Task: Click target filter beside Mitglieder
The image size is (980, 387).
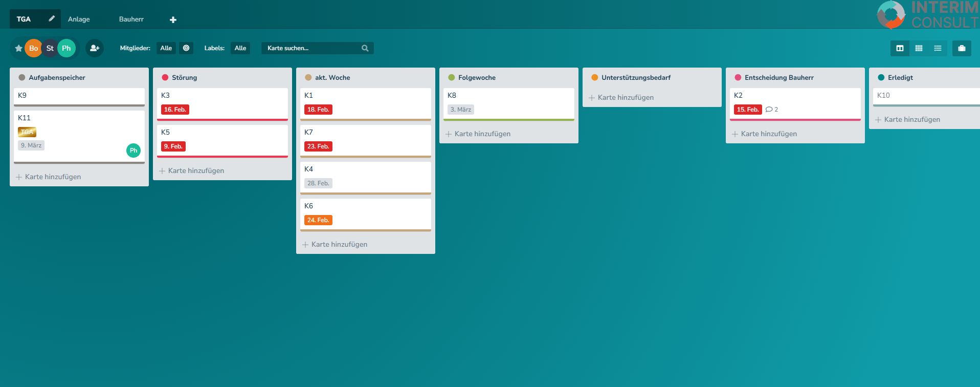Action: point(186,48)
